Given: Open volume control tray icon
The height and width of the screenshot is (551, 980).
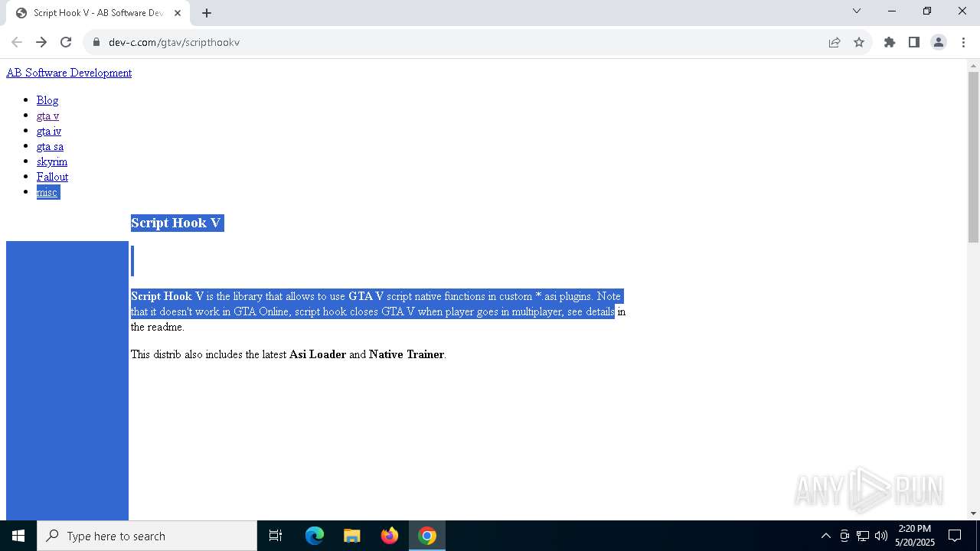Looking at the screenshot, I should click(x=881, y=536).
